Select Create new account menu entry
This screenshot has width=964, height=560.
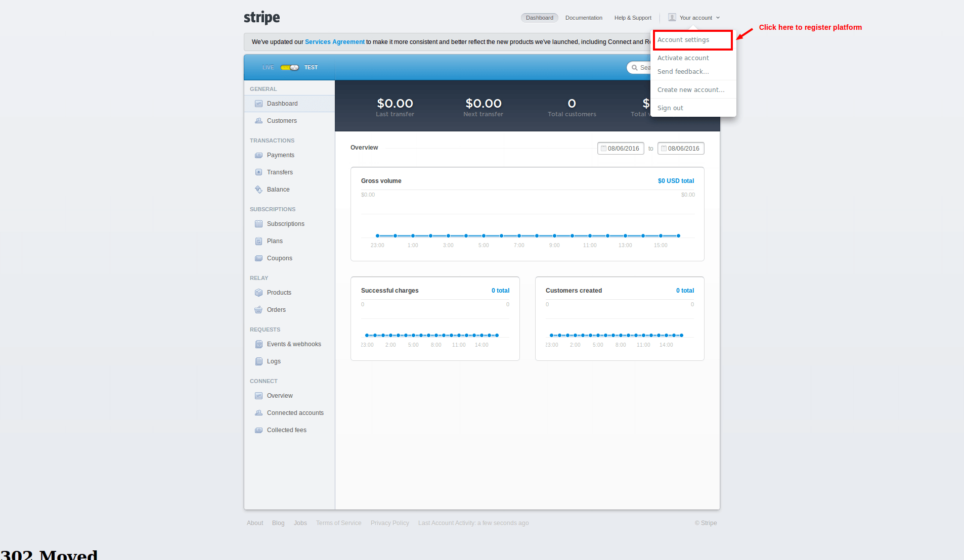click(691, 90)
